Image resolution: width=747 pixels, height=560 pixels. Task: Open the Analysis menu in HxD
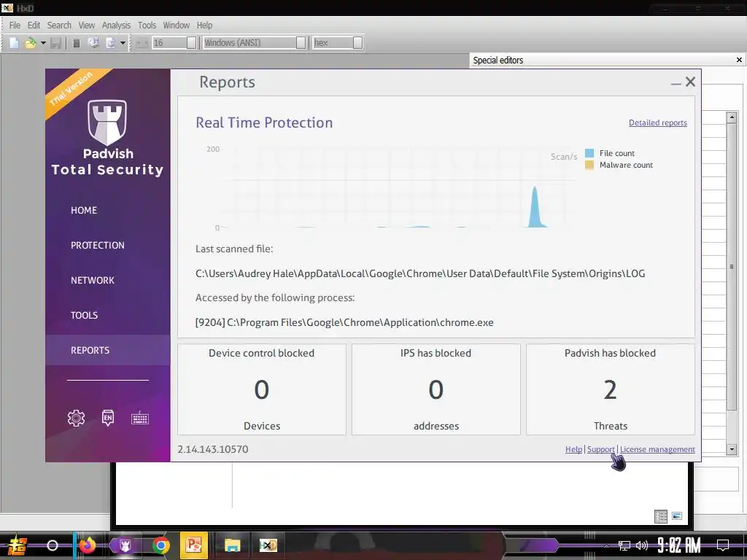click(116, 26)
